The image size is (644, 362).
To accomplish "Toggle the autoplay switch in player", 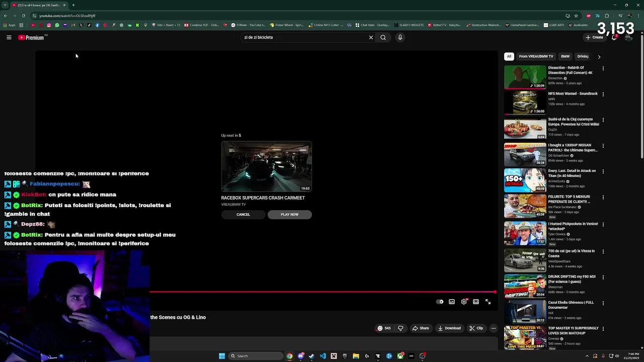I will (440, 302).
